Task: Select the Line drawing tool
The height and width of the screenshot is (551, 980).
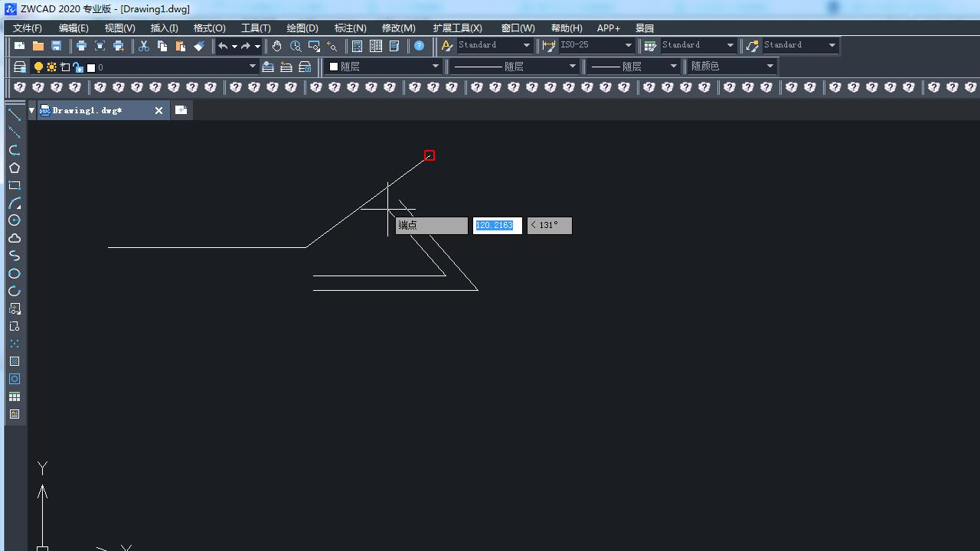Action: point(15,115)
